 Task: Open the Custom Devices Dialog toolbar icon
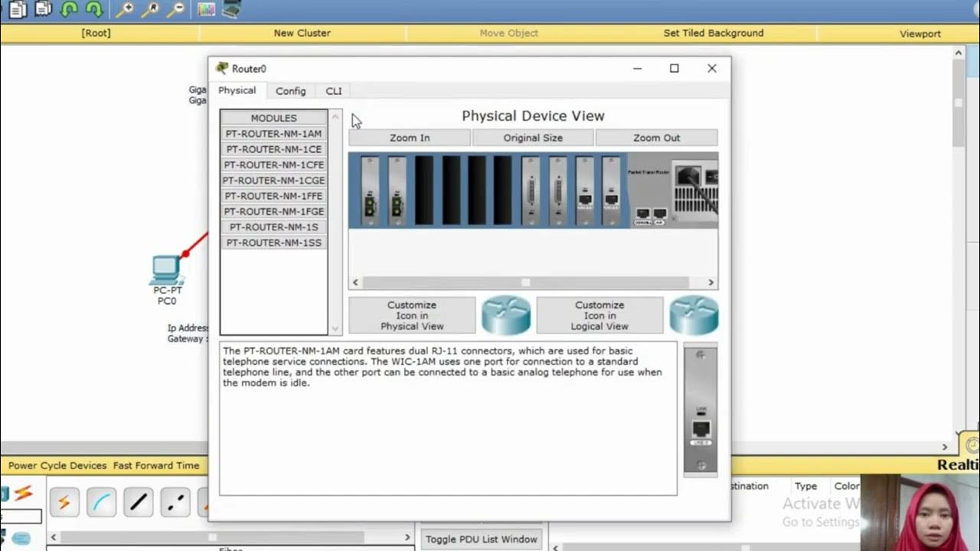(x=230, y=9)
